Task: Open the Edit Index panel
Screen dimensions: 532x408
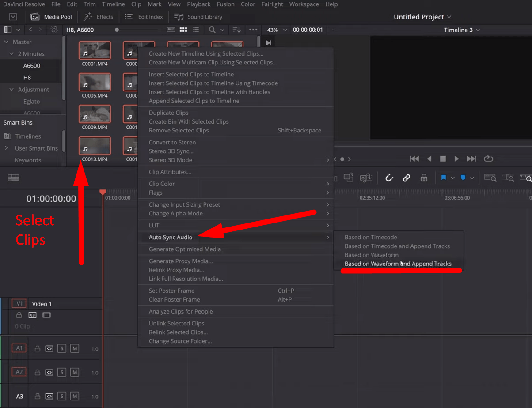Action: [144, 17]
